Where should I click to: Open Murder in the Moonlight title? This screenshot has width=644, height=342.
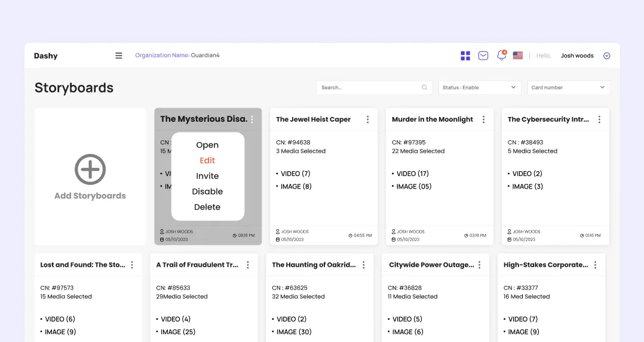[x=433, y=119]
